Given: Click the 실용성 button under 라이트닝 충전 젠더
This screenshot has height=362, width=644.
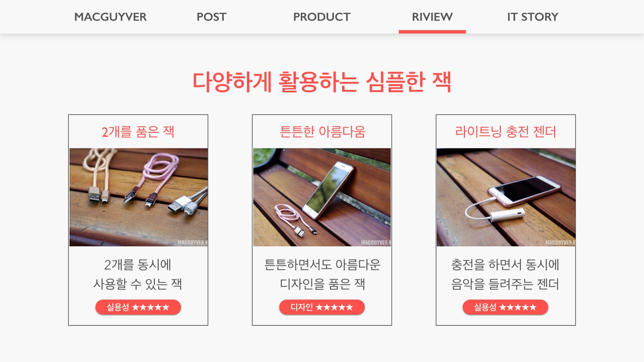Looking at the screenshot, I should [x=506, y=307].
